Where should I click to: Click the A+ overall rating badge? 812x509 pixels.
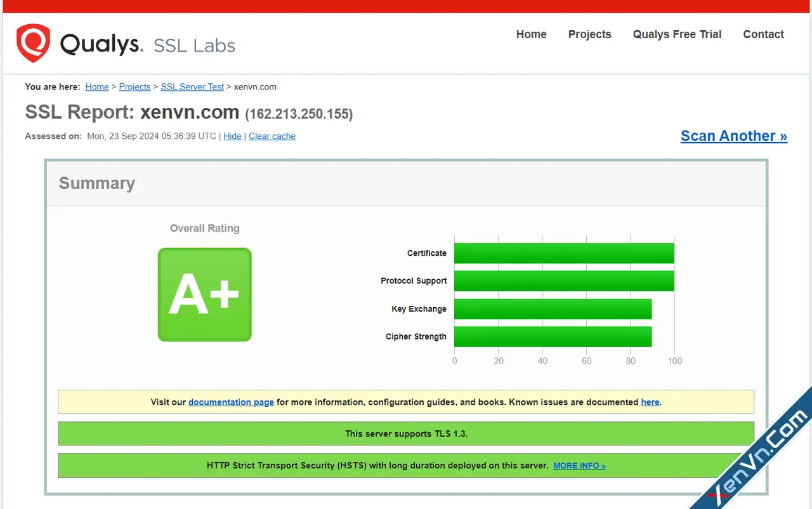coord(205,294)
